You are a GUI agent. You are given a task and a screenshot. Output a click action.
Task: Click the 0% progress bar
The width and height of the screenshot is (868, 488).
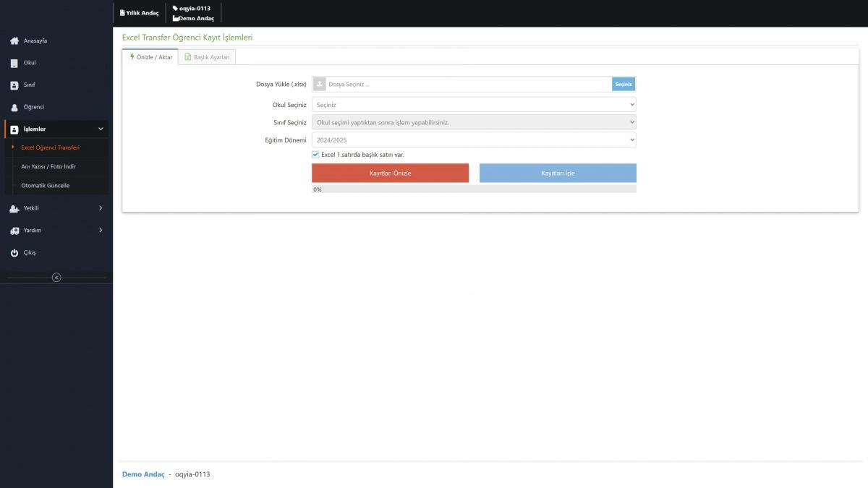[474, 189]
